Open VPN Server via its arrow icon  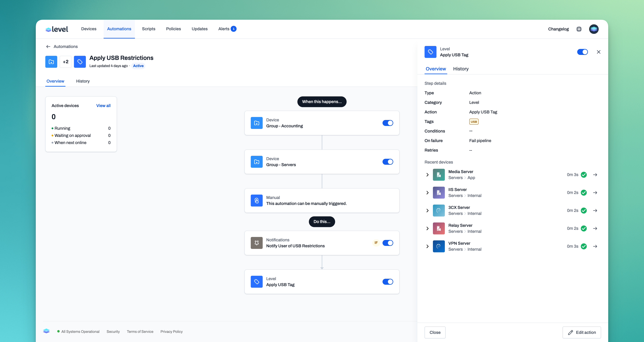click(x=595, y=246)
